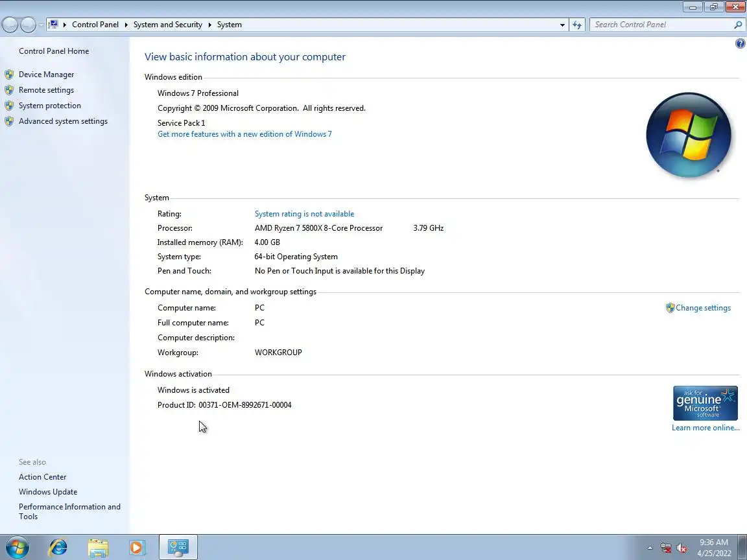The width and height of the screenshot is (747, 560).
Task: Click the taskbar clock showing 9:36 AM
Action: (714, 548)
